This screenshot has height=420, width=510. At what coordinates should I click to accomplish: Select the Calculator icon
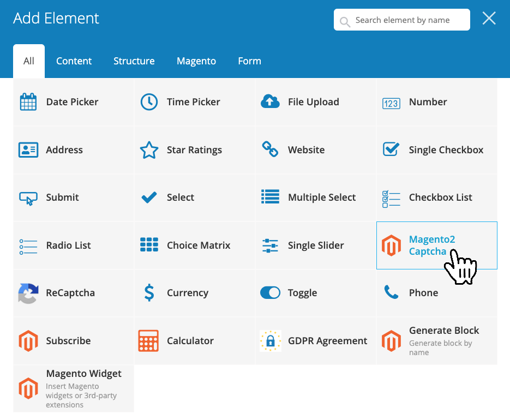tap(149, 341)
